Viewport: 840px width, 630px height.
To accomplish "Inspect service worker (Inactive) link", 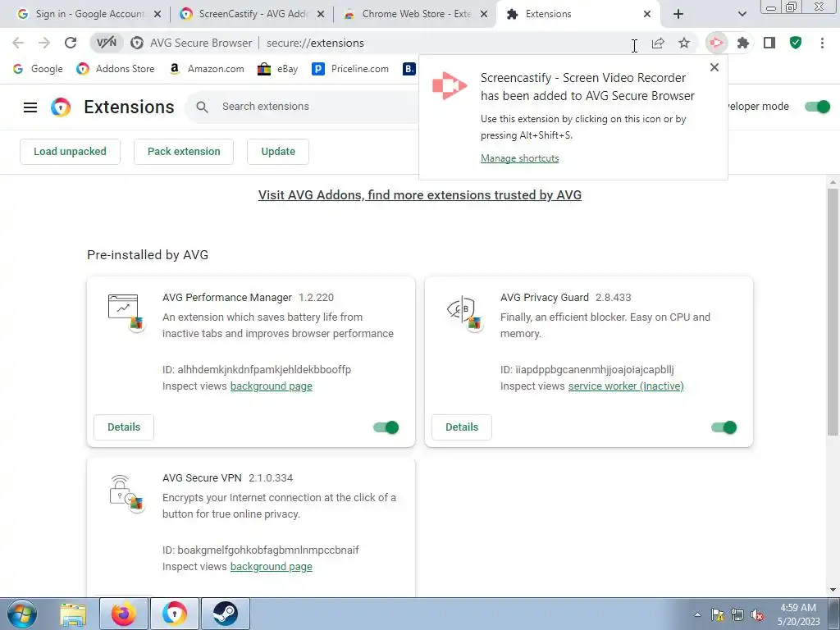I will click(x=626, y=386).
